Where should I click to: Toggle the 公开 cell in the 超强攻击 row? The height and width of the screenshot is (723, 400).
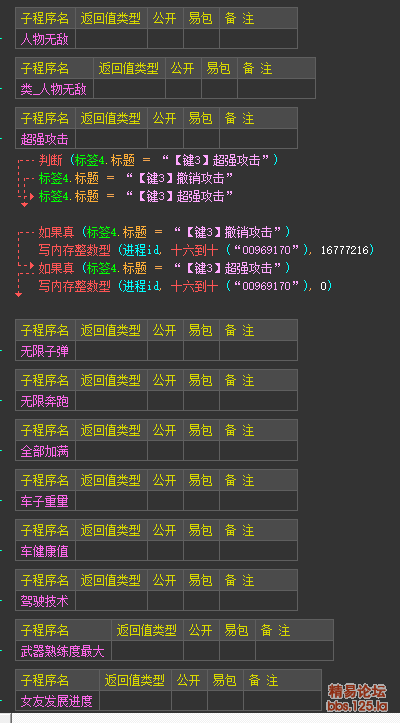(x=165, y=139)
